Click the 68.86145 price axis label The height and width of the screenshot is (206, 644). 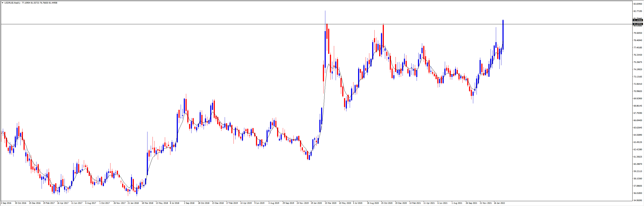pos(638,106)
